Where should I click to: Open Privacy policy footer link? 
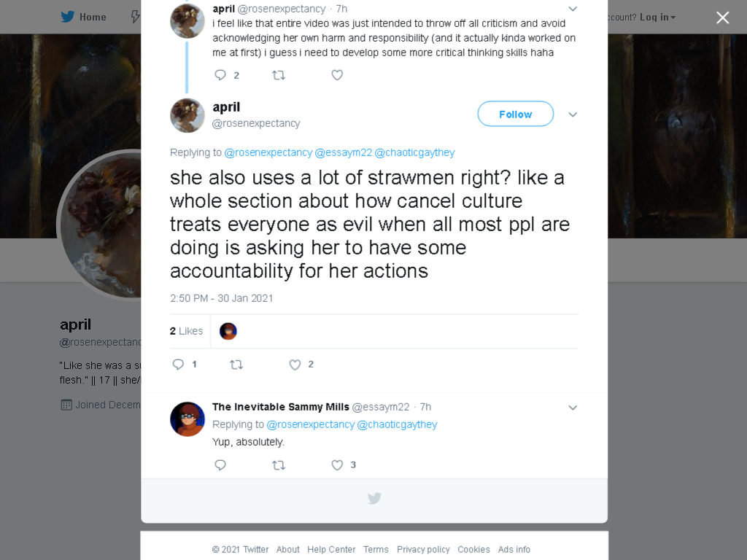423,550
